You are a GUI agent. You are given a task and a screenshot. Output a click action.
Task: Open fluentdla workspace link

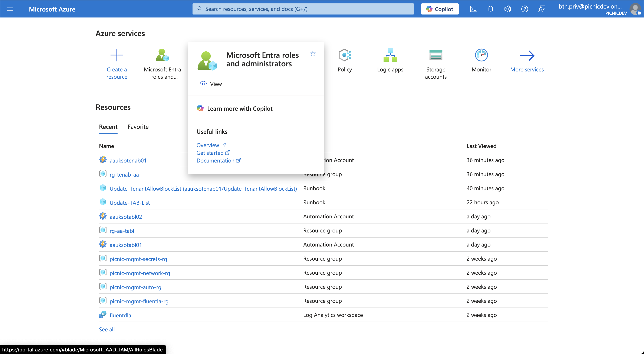120,315
